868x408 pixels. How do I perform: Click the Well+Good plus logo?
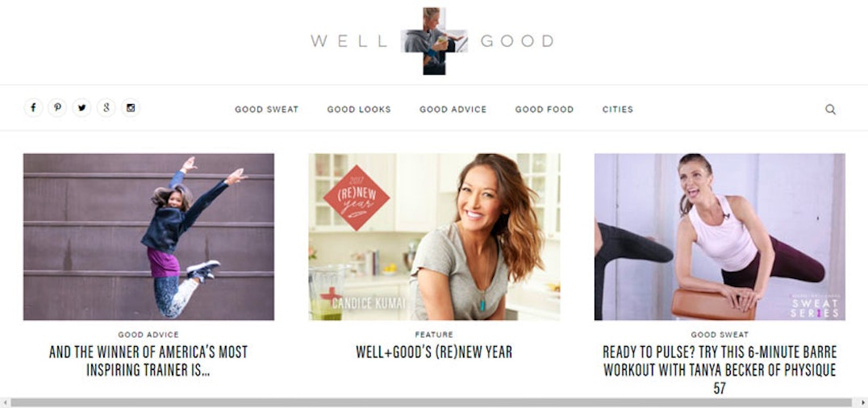pos(435,41)
